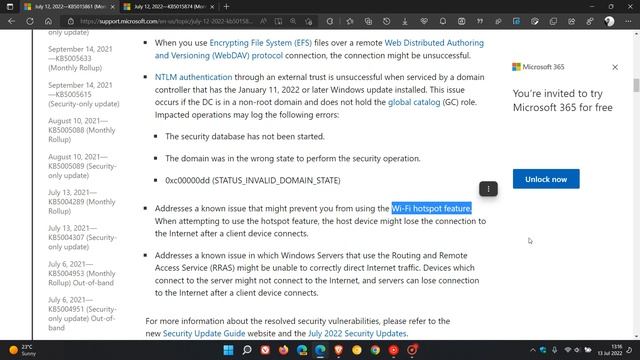This screenshot has width=640, height=360.
Task: Launch yellow Chrome Canary from the taskbar
Action: (x=357, y=350)
